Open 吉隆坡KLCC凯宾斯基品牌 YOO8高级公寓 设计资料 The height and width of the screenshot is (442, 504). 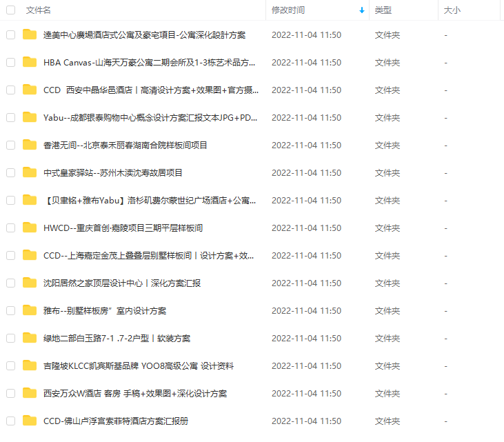coord(139,367)
